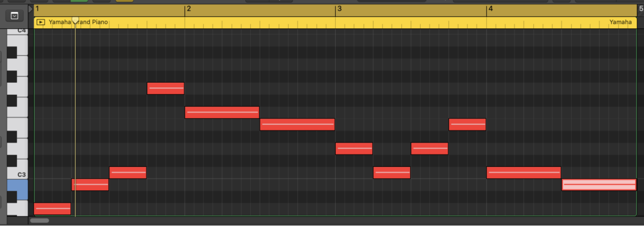Viewport: 644px width, 226px height.
Task: Click the playhead handle in the region header
Action: [75, 21]
